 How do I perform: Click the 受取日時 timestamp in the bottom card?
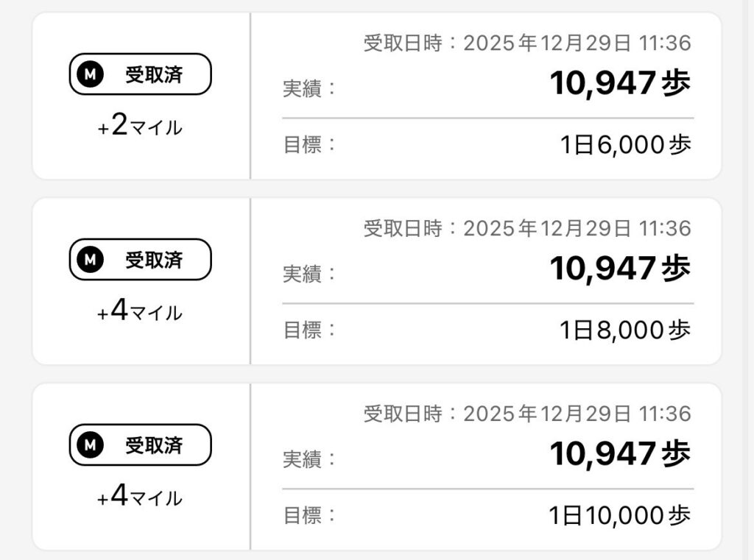click(x=527, y=414)
